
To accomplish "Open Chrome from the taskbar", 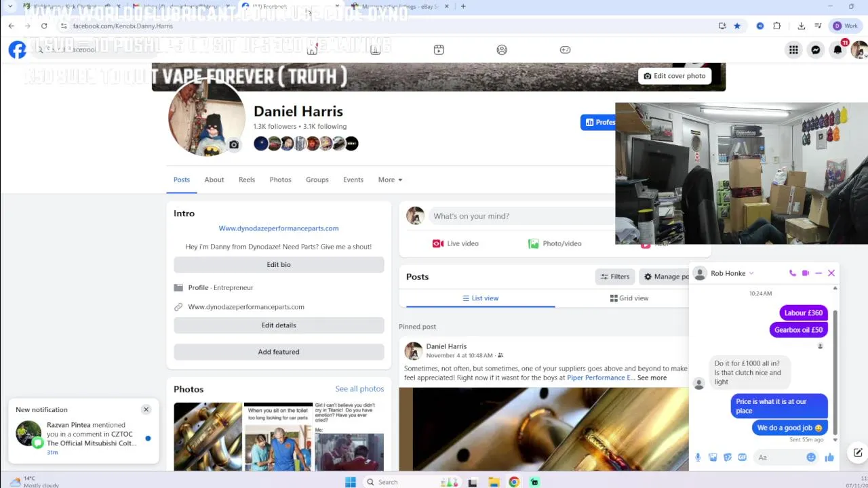I will pyautogui.click(x=514, y=482).
